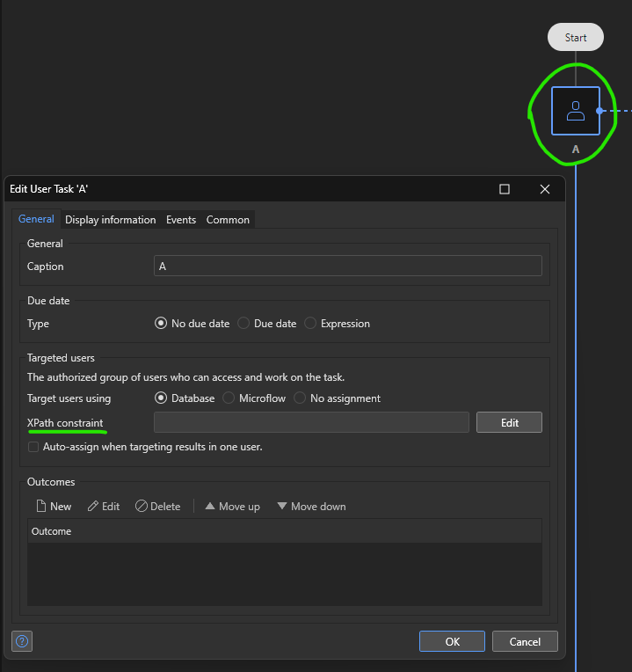
Task: Add a New outcome
Action: (x=54, y=506)
